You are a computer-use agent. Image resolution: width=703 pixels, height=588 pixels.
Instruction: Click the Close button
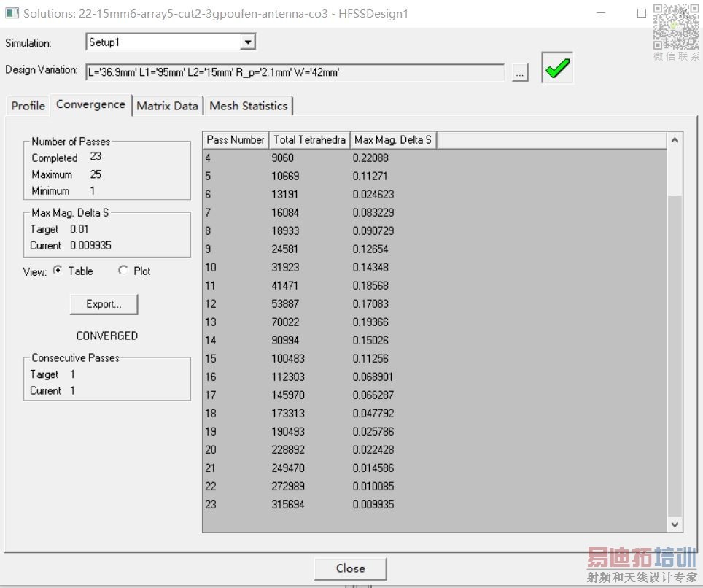350,568
